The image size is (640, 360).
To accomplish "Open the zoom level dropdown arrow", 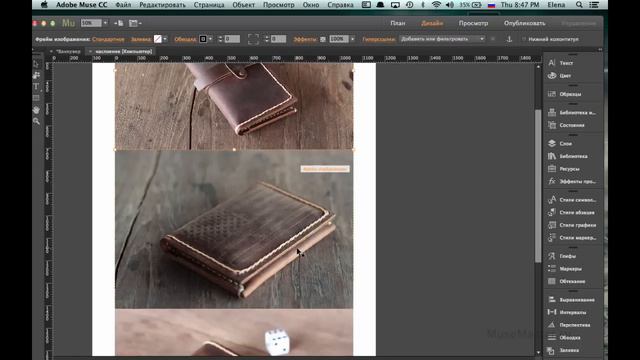I will coord(105,23).
